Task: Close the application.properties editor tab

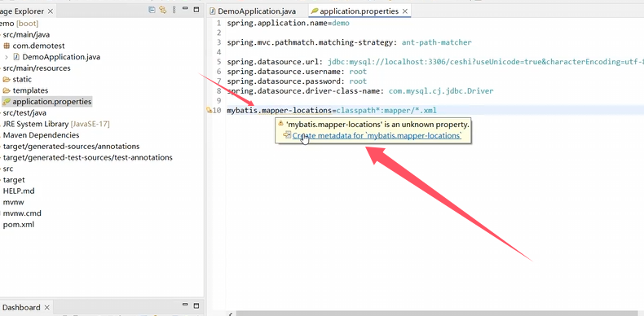Action: [x=405, y=11]
